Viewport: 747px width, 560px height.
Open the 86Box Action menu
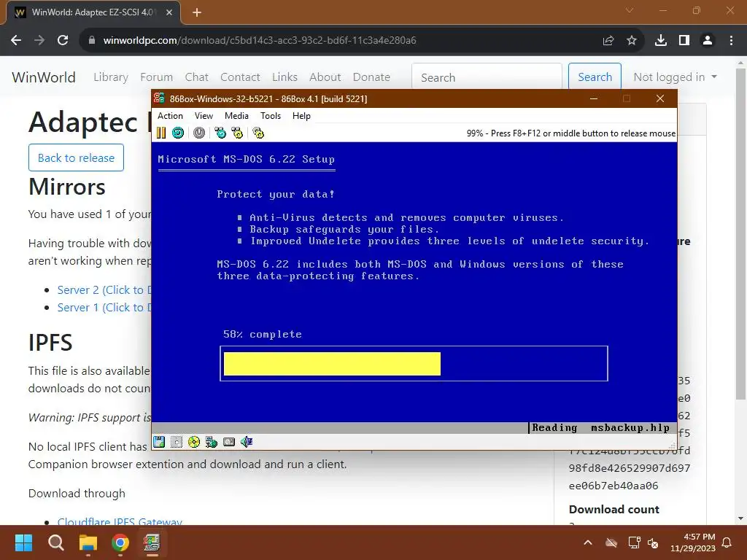[x=170, y=116]
